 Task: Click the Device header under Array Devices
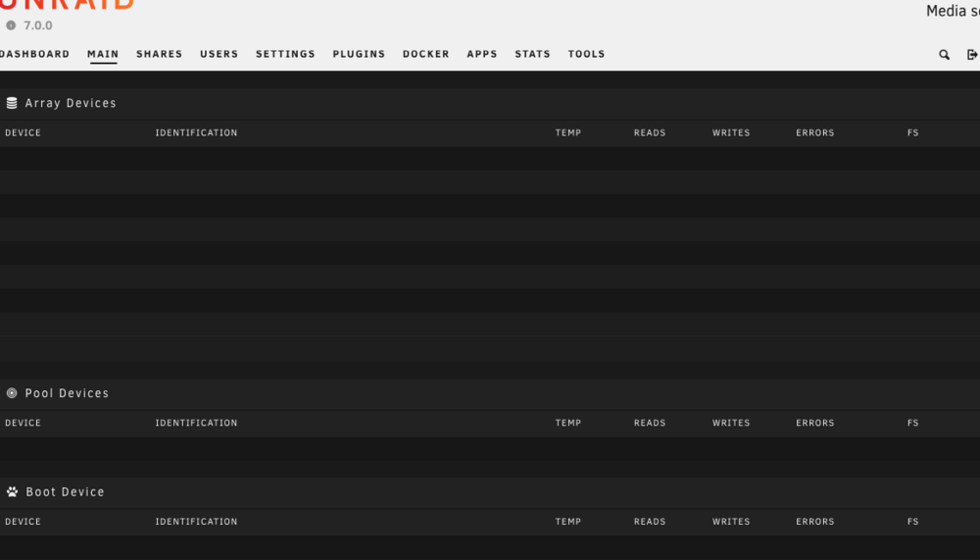tap(24, 132)
